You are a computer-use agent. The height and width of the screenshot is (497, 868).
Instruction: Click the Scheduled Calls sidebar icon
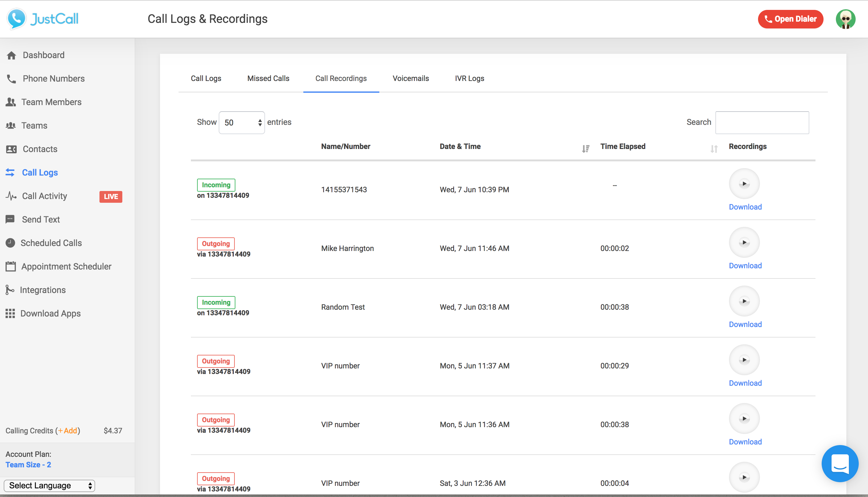tap(11, 243)
